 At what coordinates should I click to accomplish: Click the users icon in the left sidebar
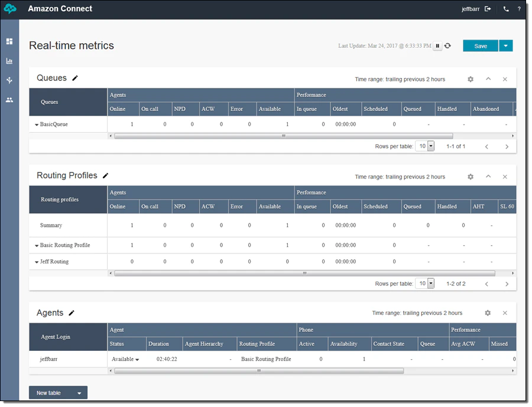point(9,99)
